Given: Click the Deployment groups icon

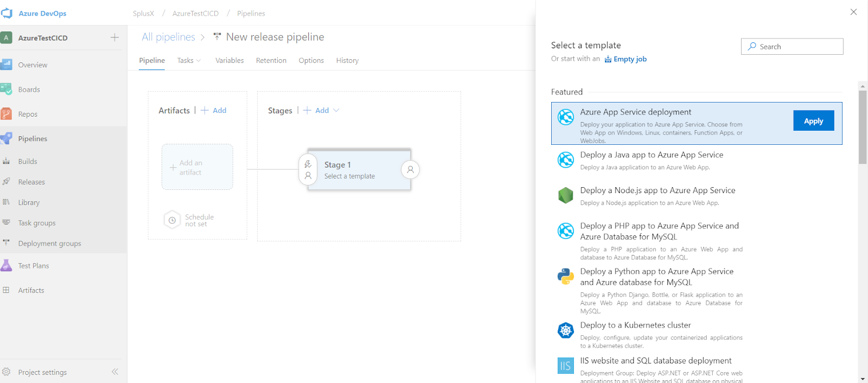Looking at the screenshot, I should click(7, 242).
